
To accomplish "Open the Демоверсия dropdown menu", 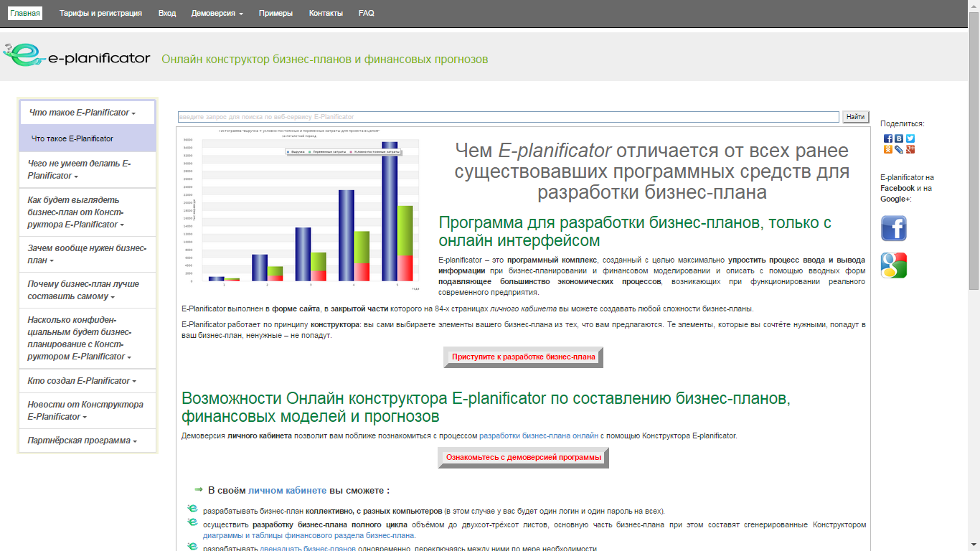I will pos(217,13).
